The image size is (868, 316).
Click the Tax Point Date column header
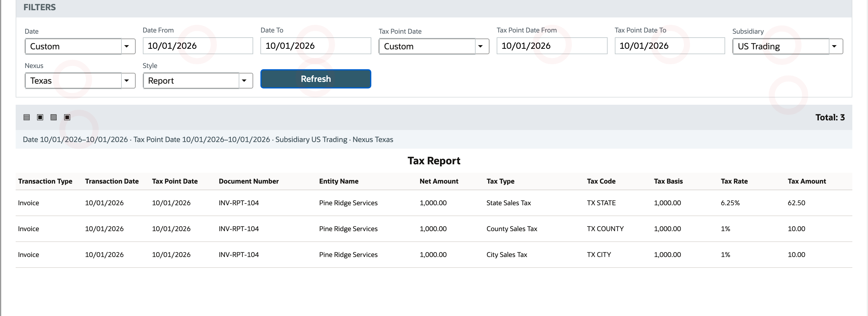pyautogui.click(x=175, y=181)
